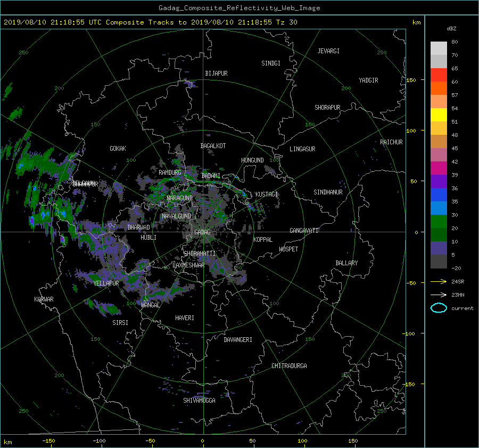Click the SHIRAHATTI map label
Screen dimensions: 479x448
(x=200, y=254)
